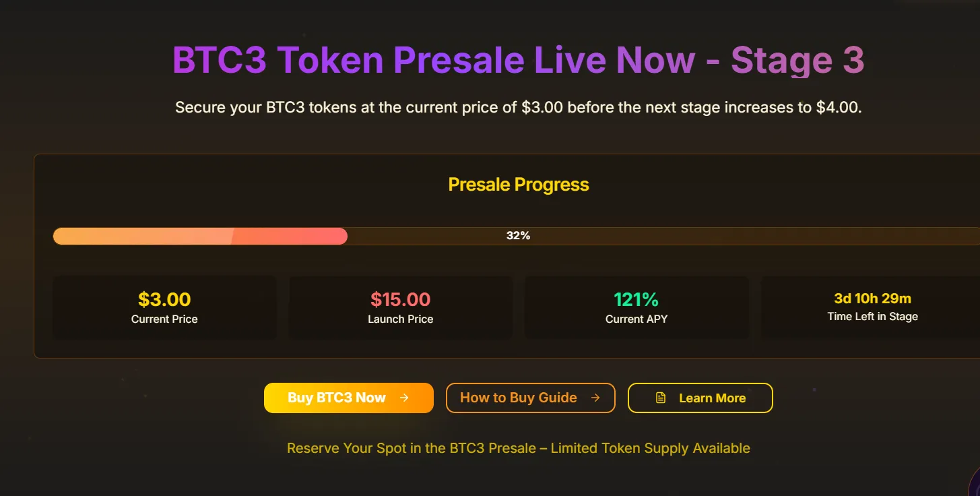Open the How to Buy Guide
Screen dimensions: 980x496
point(530,398)
